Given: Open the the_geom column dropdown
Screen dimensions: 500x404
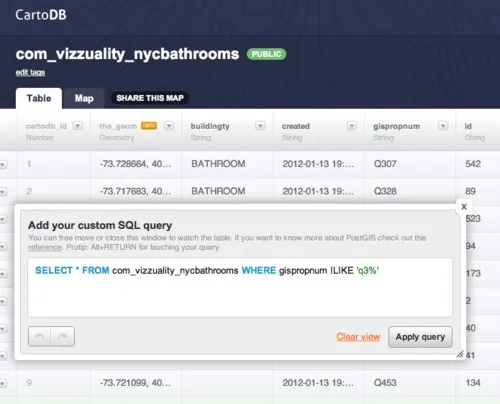Looking at the screenshot, I should click(x=169, y=126).
